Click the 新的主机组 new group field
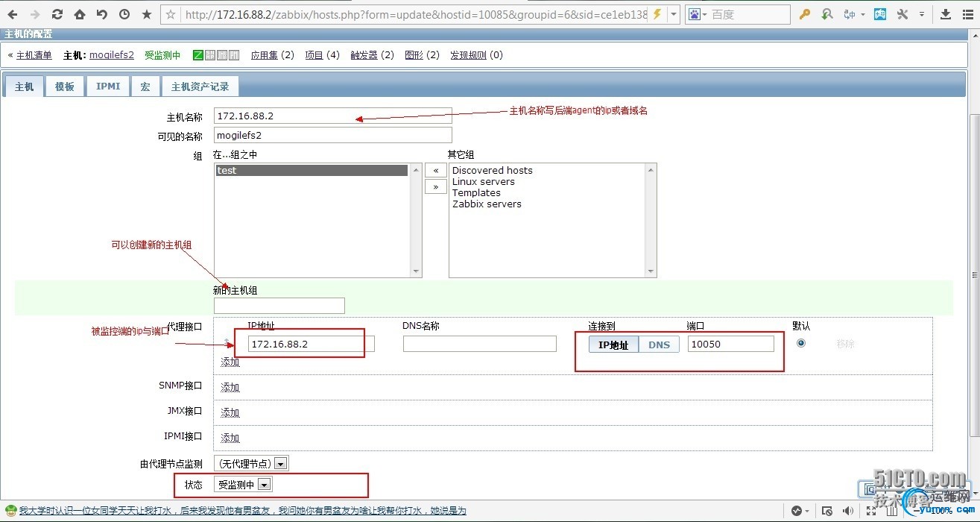Screen dimensions: 980x522 279,306
